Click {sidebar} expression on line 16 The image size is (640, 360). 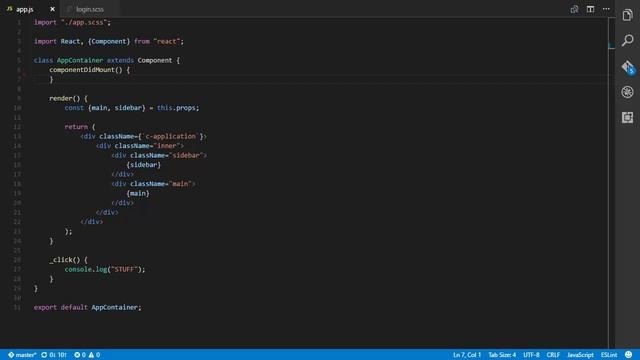tap(144, 165)
